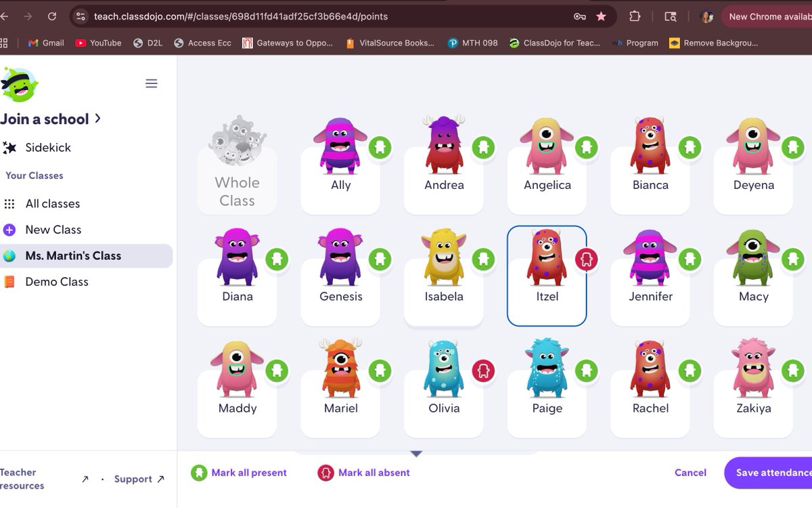812x508 pixels.
Task: Select Deyena's monster avatar
Action: click(x=753, y=146)
